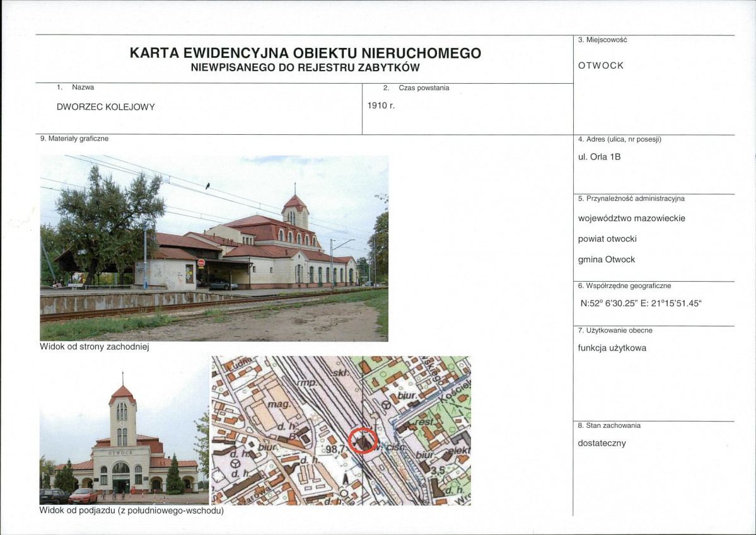Select the address 'ul. Orla 1B'

pyautogui.click(x=599, y=157)
